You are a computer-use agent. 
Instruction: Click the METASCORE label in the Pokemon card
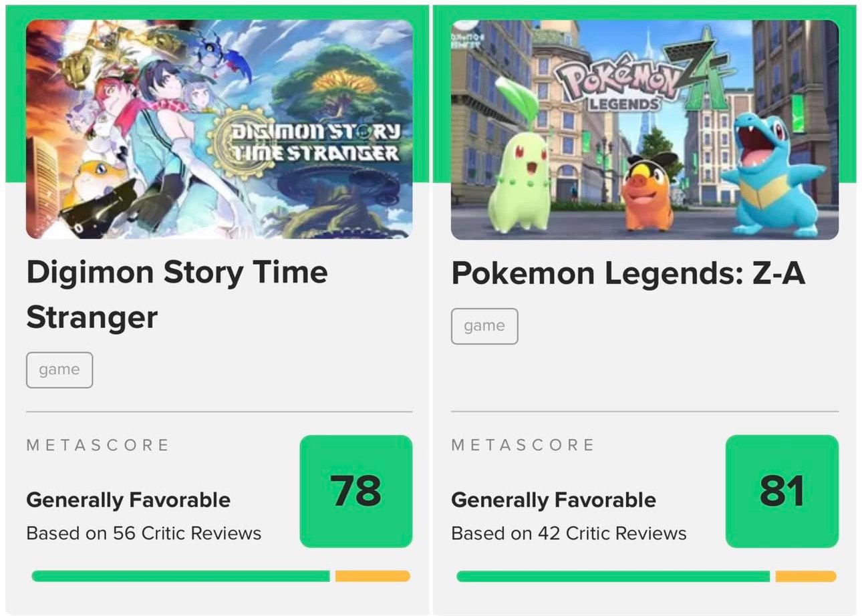(x=523, y=445)
